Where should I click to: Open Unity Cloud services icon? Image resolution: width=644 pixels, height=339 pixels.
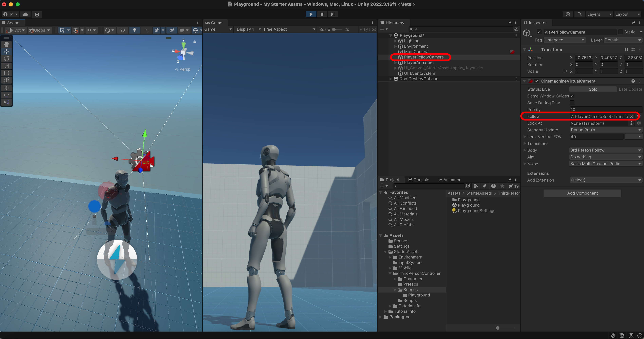click(x=25, y=14)
